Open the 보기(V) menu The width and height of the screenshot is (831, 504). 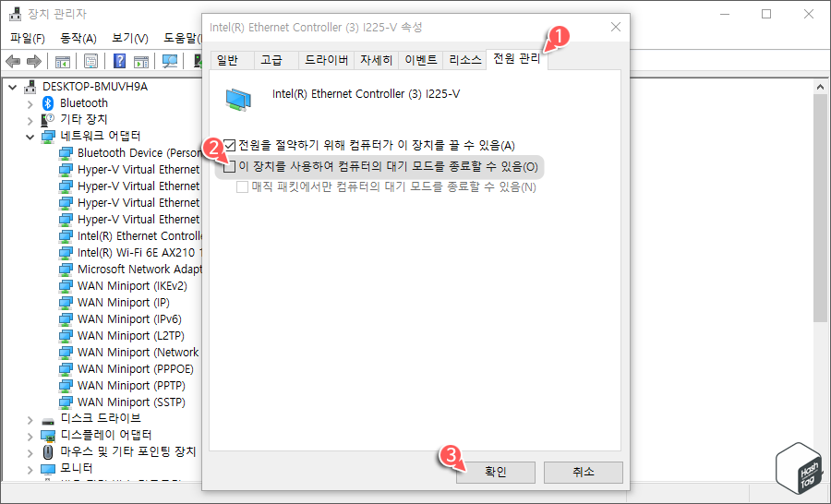click(130, 38)
